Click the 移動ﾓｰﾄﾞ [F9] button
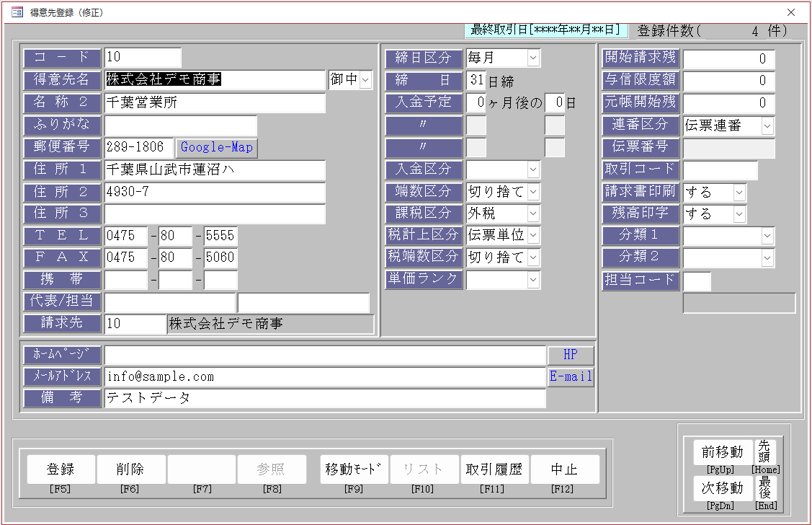812x525 pixels. click(354, 469)
